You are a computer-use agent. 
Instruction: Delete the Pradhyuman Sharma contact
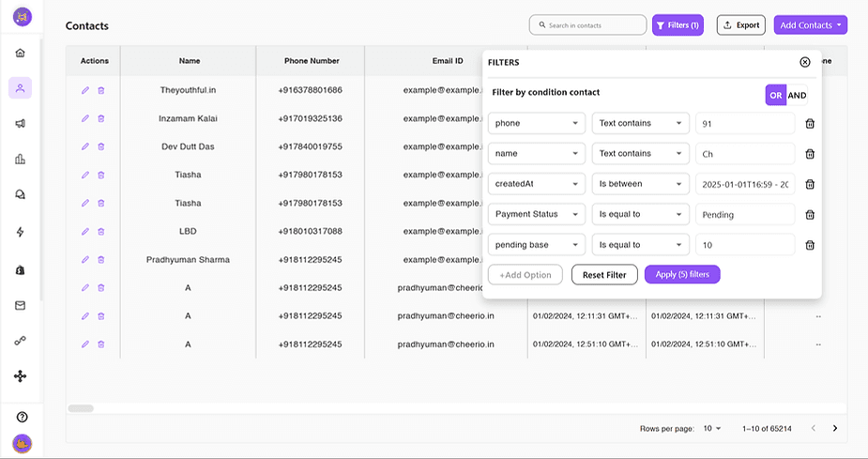pos(100,260)
